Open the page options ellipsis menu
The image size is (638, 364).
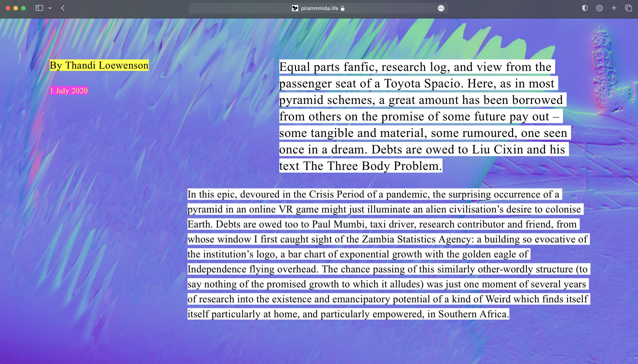[441, 8]
